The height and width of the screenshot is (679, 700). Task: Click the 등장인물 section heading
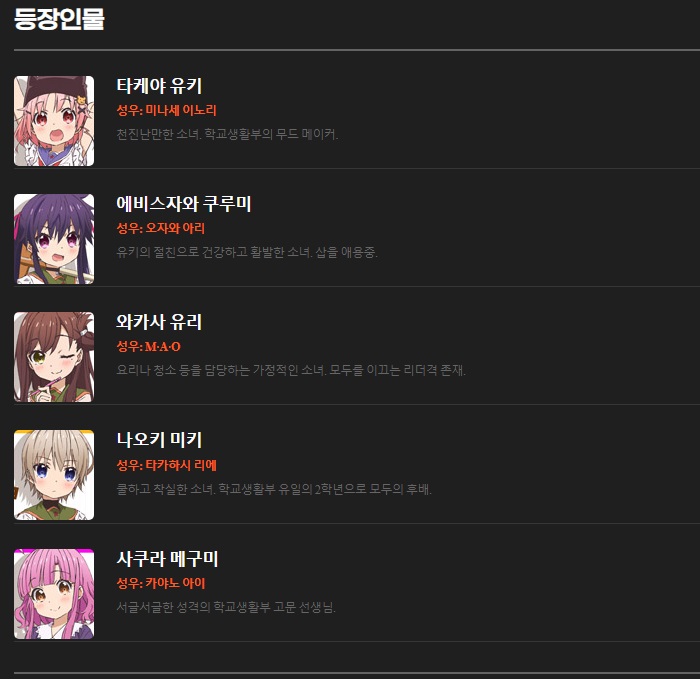[59, 20]
